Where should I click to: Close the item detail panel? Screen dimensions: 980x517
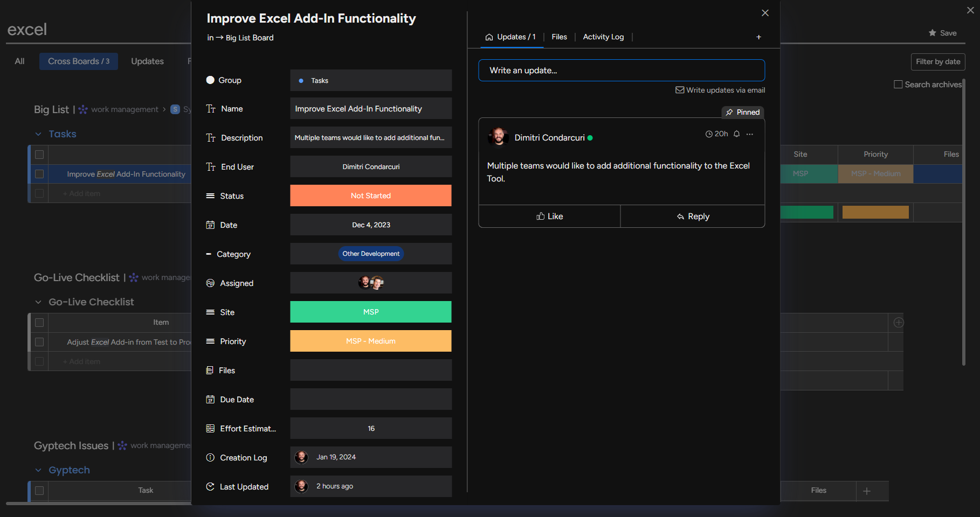pyautogui.click(x=765, y=13)
